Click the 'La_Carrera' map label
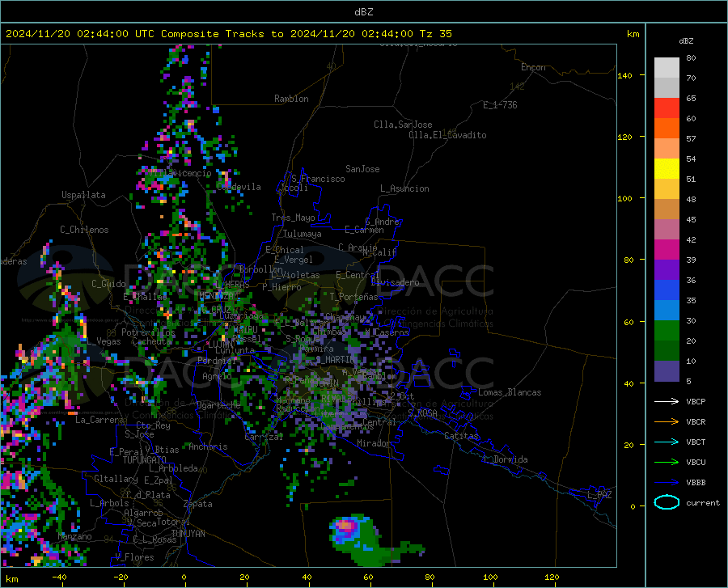This screenshot has width=728, height=588. pos(99,420)
